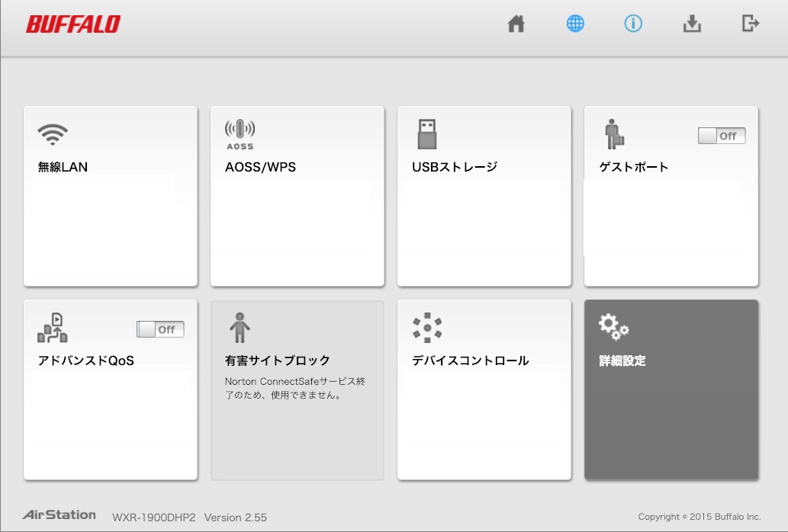The height and width of the screenshot is (532, 788).
Task: Click the guest traveler icon
Action: (614, 134)
